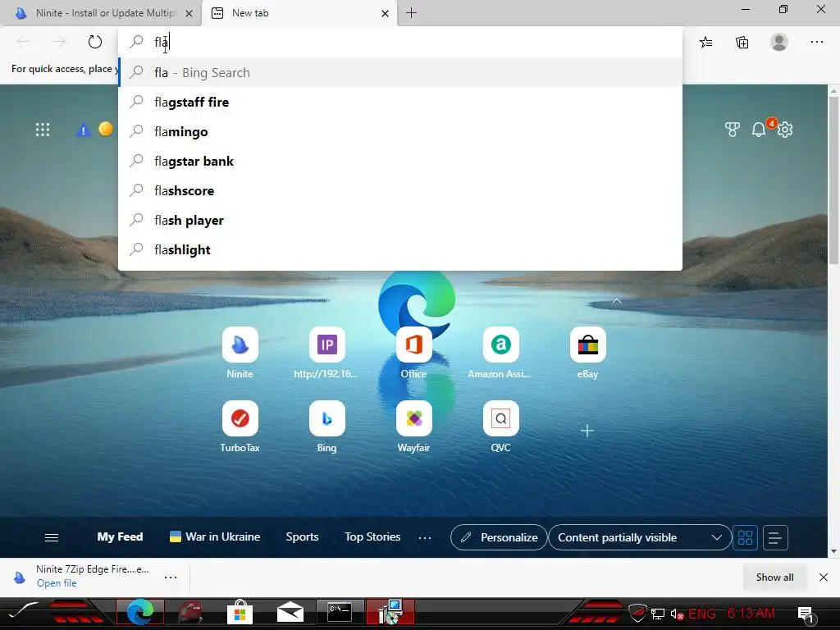Click Show all downloads button
The image size is (840, 630).
point(774,577)
